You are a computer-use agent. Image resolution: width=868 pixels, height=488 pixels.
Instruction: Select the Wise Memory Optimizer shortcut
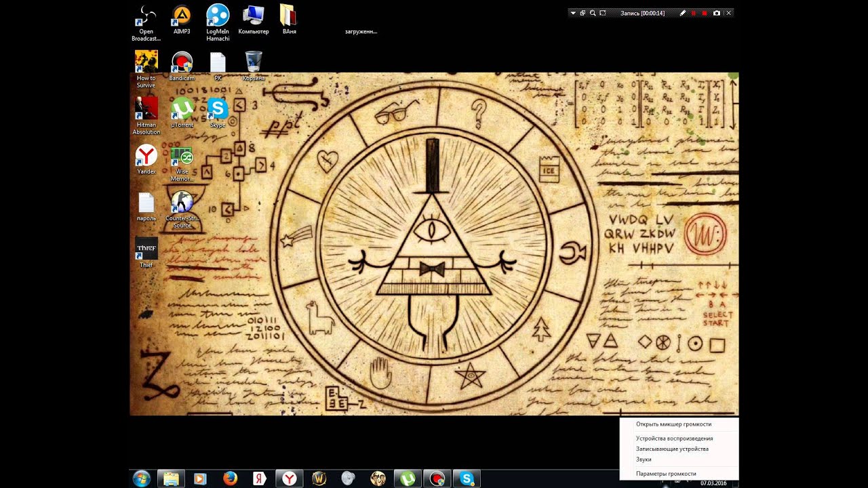point(182,163)
